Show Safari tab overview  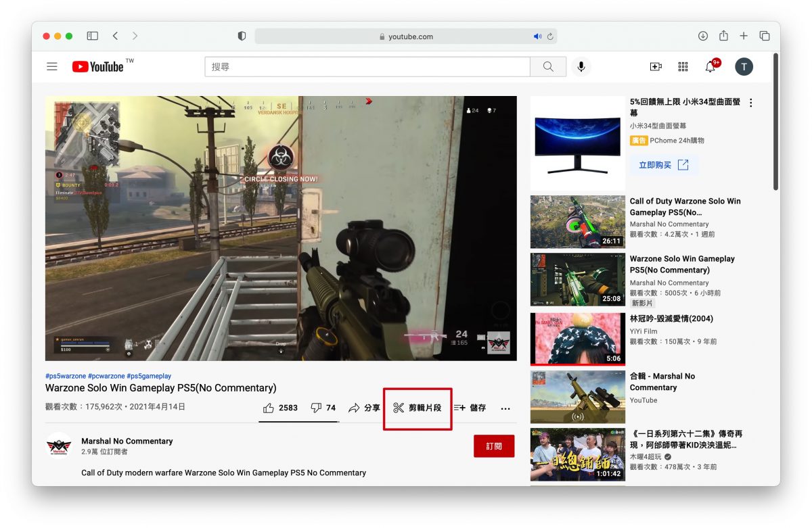click(x=765, y=36)
